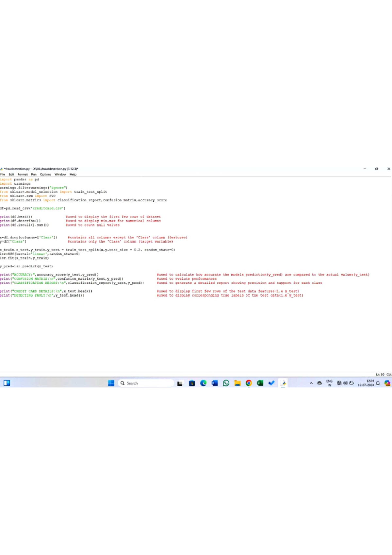Screen dimensions: 392x555
Task: Launch Google Chrome from taskbar
Action: (x=249, y=383)
